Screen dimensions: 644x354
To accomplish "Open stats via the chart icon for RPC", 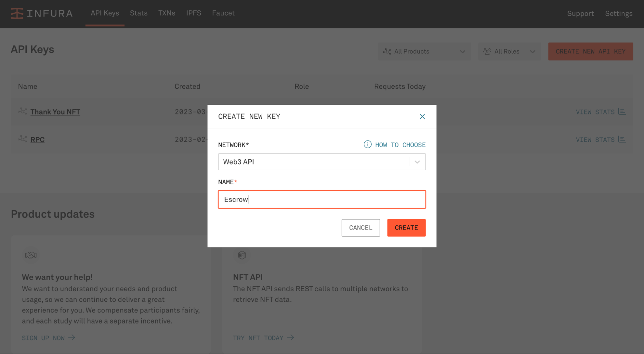I will (x=622, y=139).
